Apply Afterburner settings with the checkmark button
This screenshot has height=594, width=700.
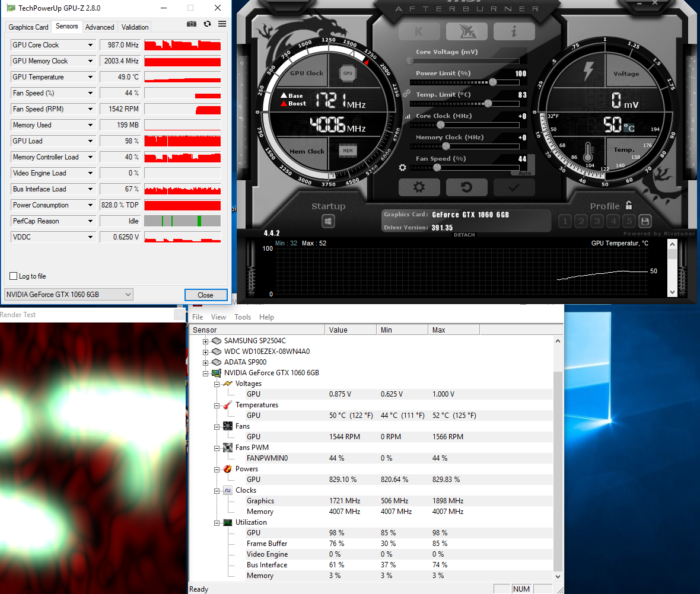[x=514, y=187]
